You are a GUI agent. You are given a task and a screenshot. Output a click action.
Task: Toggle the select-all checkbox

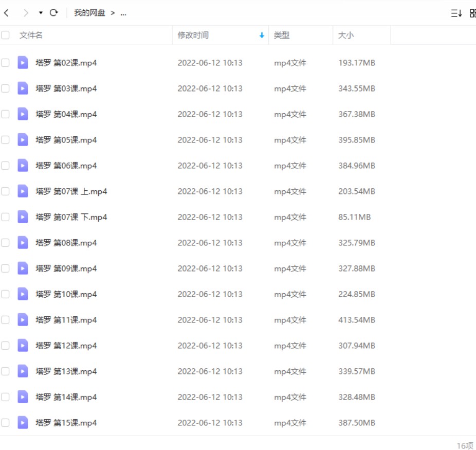point(5,35)
